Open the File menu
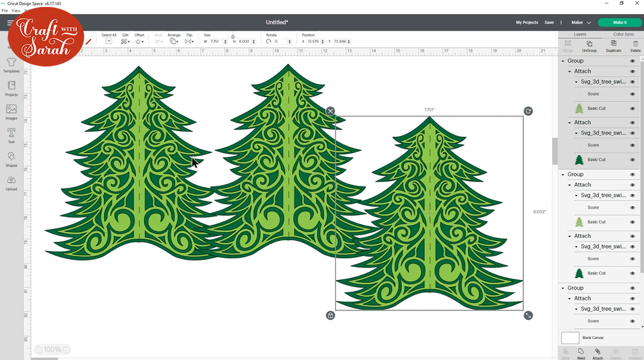This screenshot has width=644, height=360. pyautogui.click(x=4, y=10)
